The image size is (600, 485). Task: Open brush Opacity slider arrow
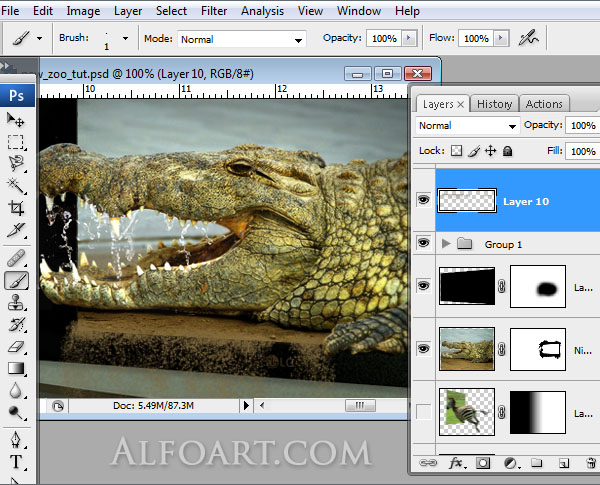[x=409, y=38]
